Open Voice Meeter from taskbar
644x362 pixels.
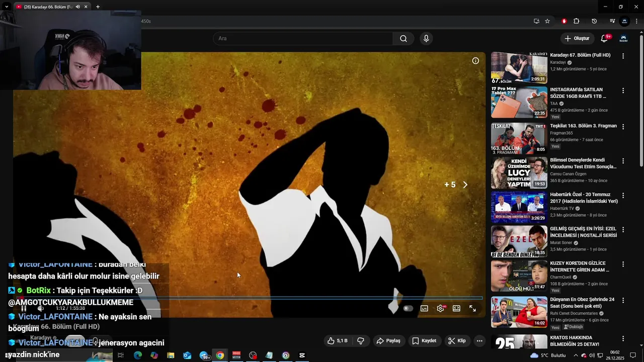[x=236, y=355]
